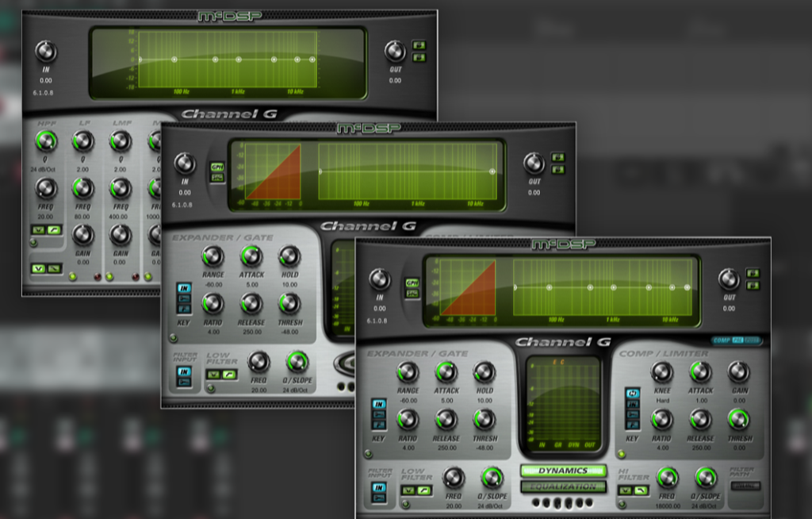Switch the display to SPC spectrum mode
The height and width of the screenshot is (519, 812).
click(x=411, y=294)
